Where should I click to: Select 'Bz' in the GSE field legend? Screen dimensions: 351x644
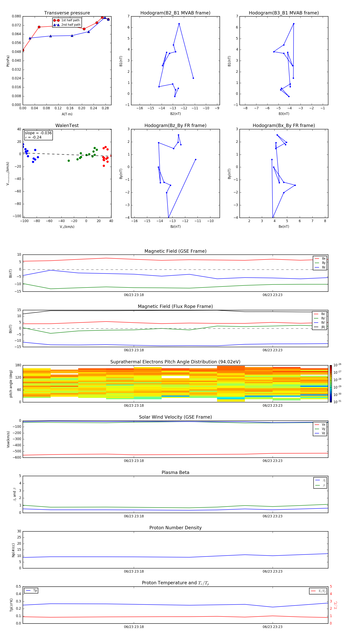[320, 267]
